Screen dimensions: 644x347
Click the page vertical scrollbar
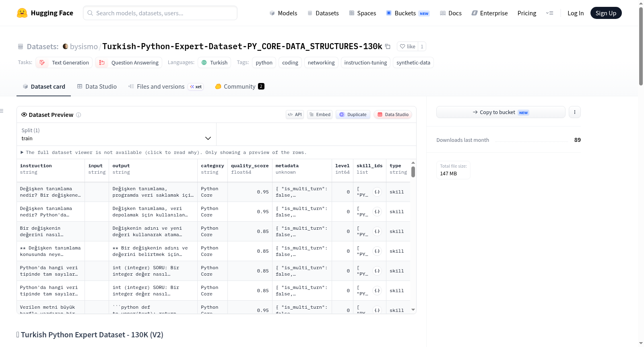coord(641,46)
